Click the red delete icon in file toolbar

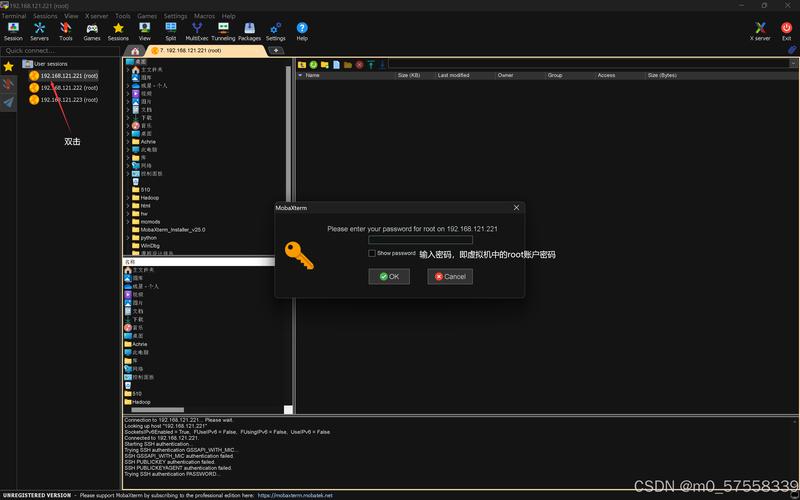pos(359,64)
